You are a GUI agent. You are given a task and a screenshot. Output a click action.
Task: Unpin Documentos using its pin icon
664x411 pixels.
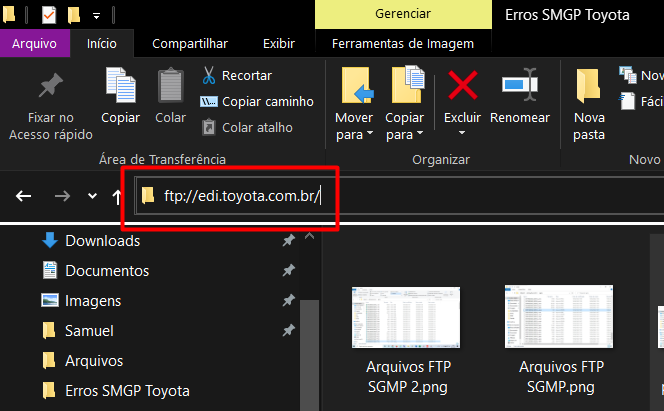(x=288, y=270)
